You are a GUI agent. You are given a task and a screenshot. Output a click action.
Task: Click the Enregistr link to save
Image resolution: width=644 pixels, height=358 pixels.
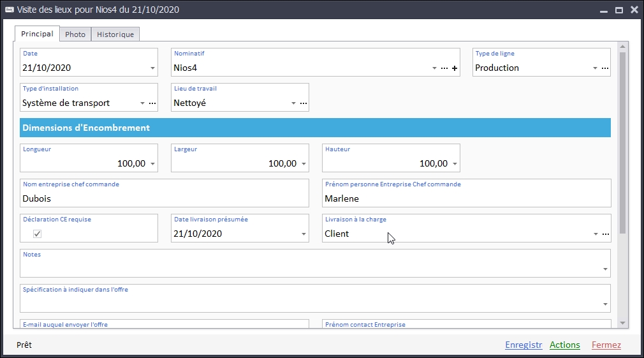(x=523, y=345)
